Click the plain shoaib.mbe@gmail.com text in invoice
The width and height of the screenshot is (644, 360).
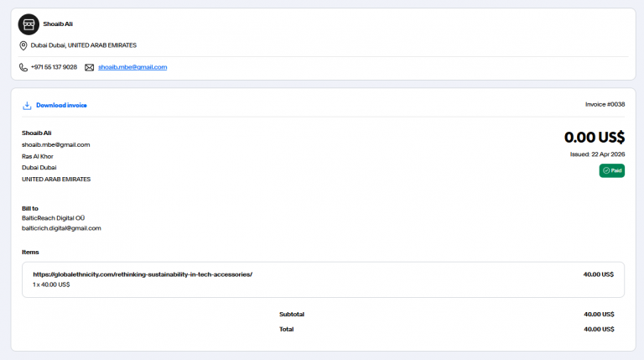[56, 144]
